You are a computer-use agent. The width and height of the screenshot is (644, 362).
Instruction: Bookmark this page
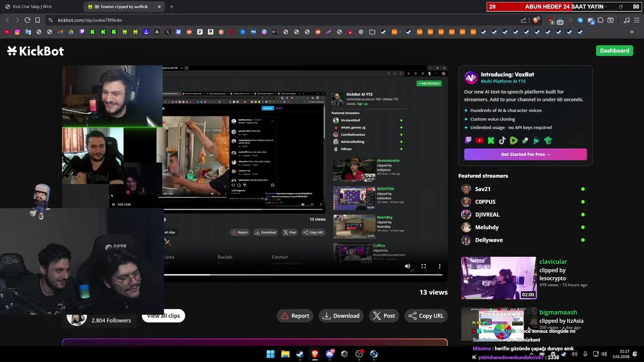[x=37, y=20]
